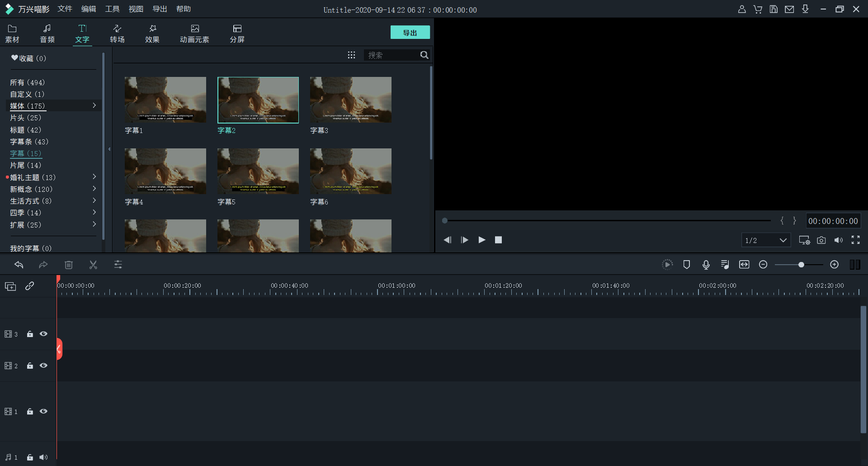Image resolution: width=868 pixels, height=466 pixels.
Task: Take a snapshot with the camera icon
Action: [821, 240]
